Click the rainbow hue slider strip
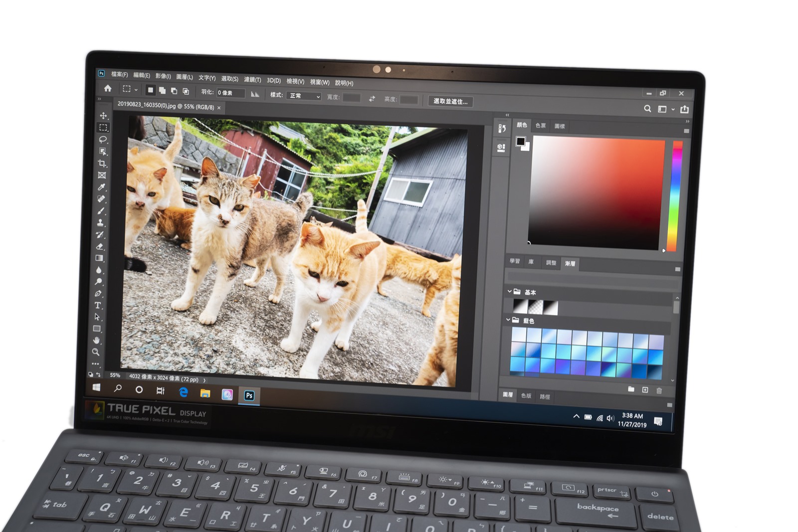Viewport: 798px width, 532px height. coord(674,194)
